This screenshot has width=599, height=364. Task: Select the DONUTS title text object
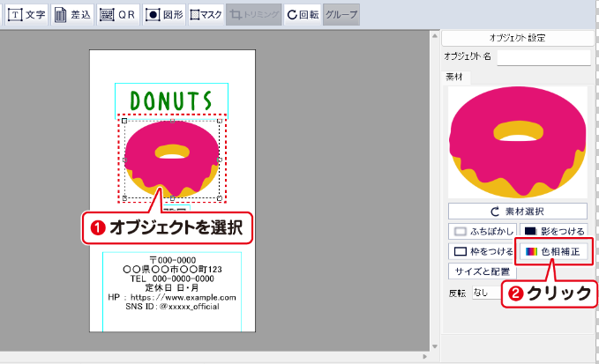coord(171,100)
